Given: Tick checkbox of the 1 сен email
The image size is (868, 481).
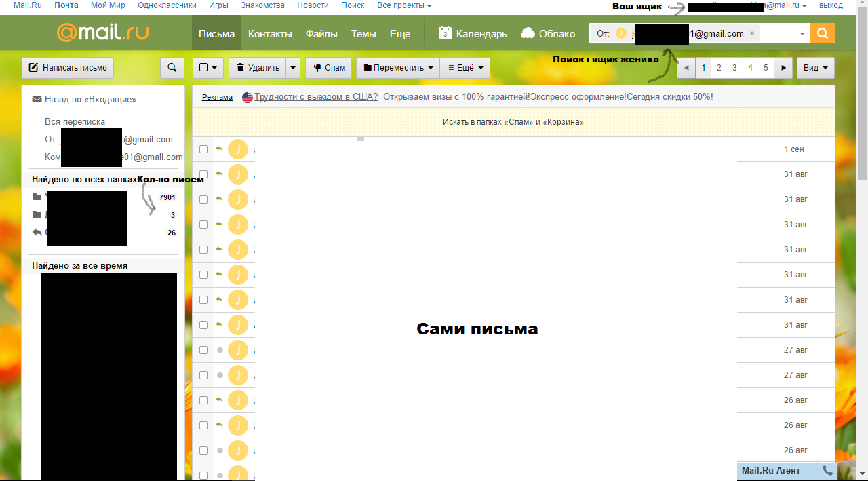Looking at the screenshot, I should (x=203, y=149).
